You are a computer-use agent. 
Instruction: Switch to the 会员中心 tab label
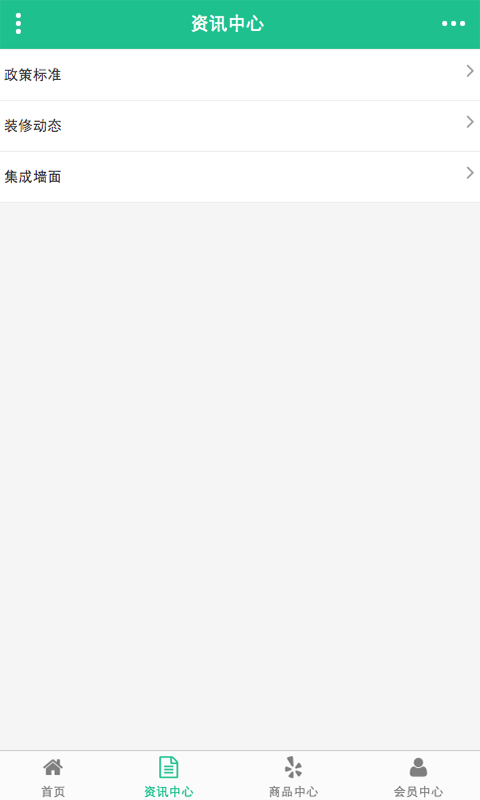(418, 791)
